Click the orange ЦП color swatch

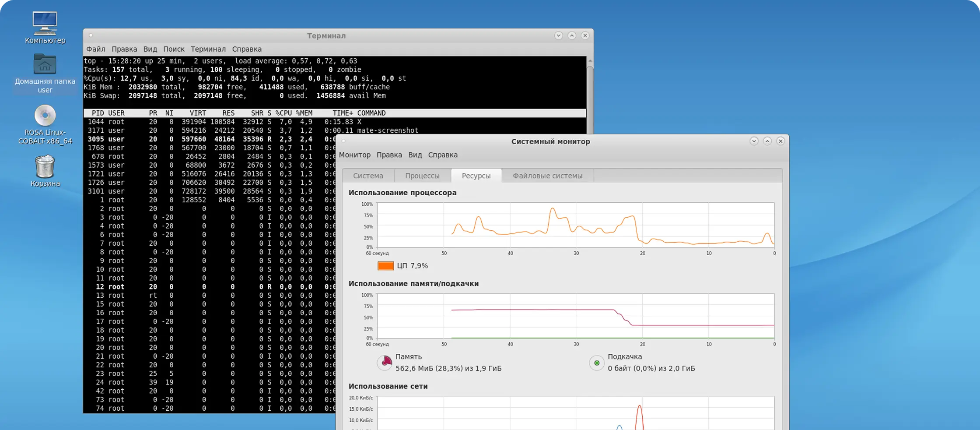(x=385, y=266)
